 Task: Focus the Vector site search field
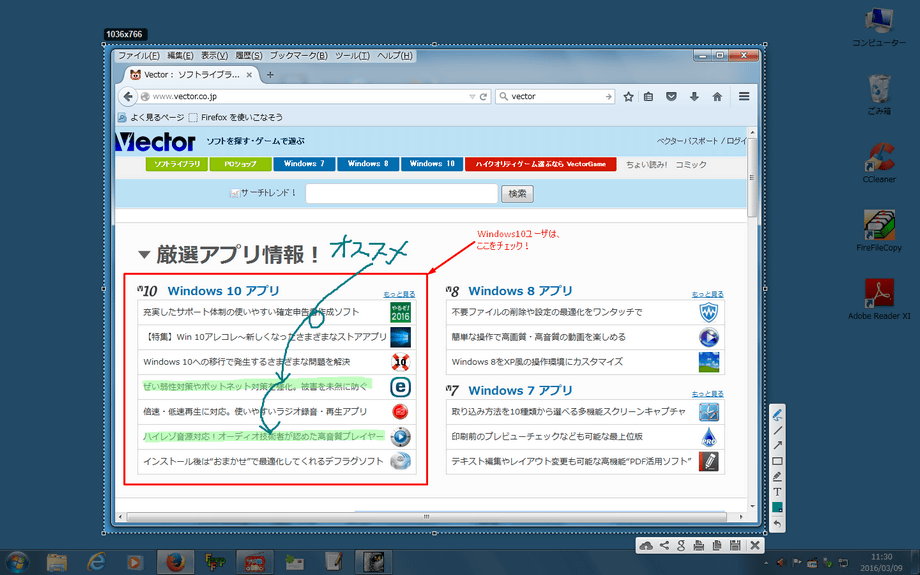point(401,194)
